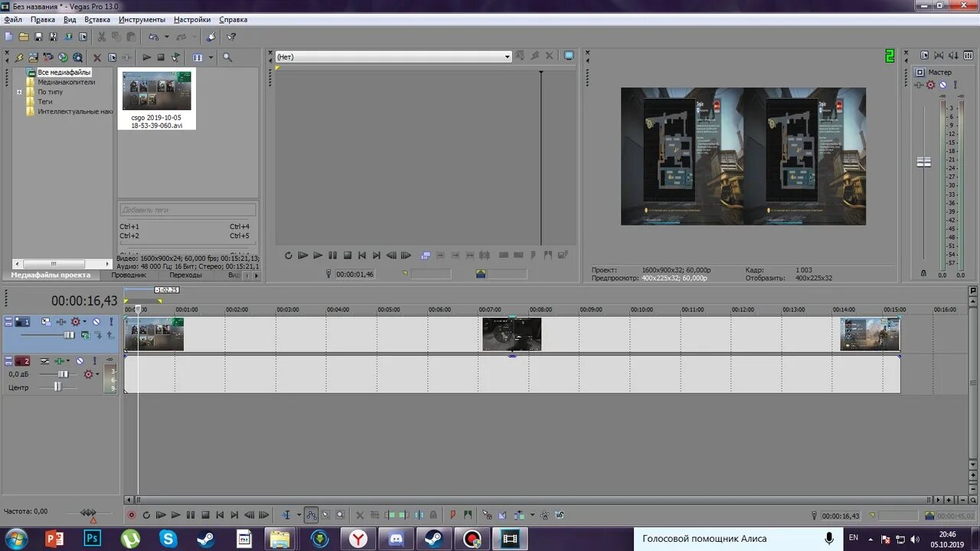
Task: Switch to the Проводник tab
Action: [129, 275]
